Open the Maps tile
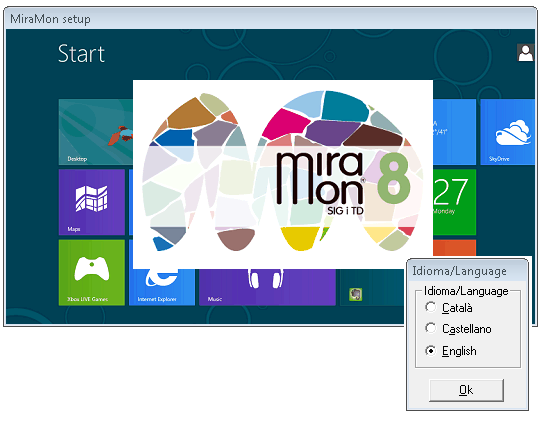Screen dimensions: 542x423 click(92, 202)
